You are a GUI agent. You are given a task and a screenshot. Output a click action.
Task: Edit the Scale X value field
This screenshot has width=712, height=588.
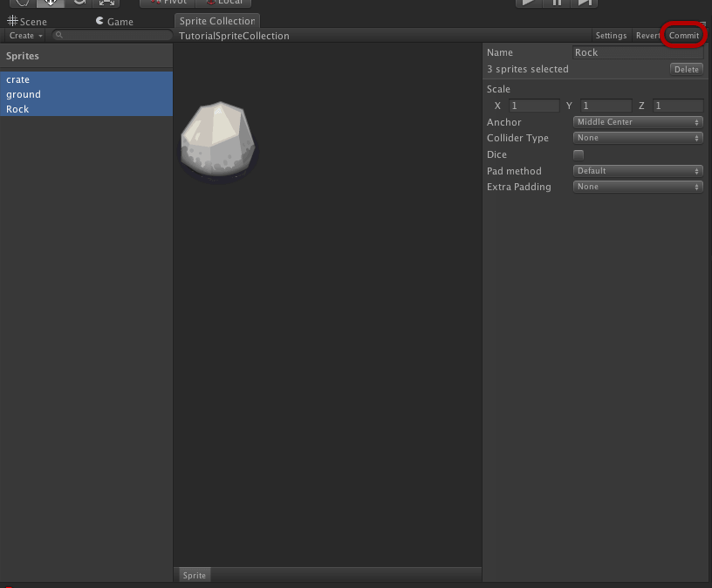[x=534, y=106]
